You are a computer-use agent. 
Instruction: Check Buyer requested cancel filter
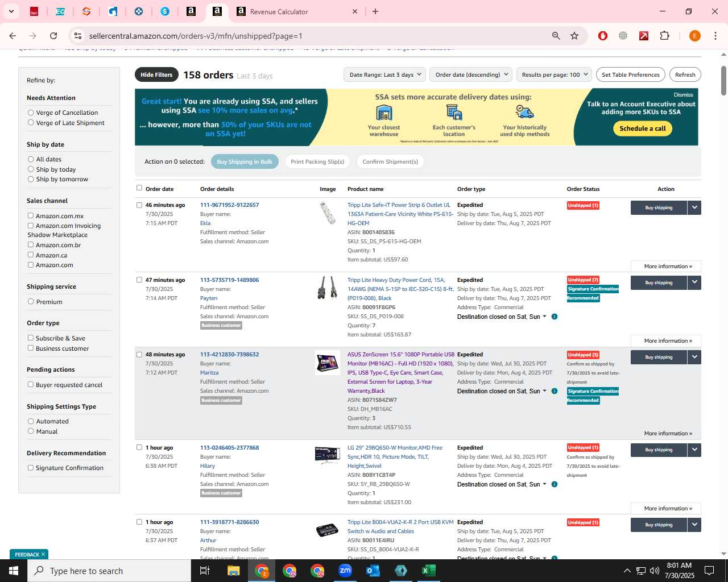coord(31,385)
